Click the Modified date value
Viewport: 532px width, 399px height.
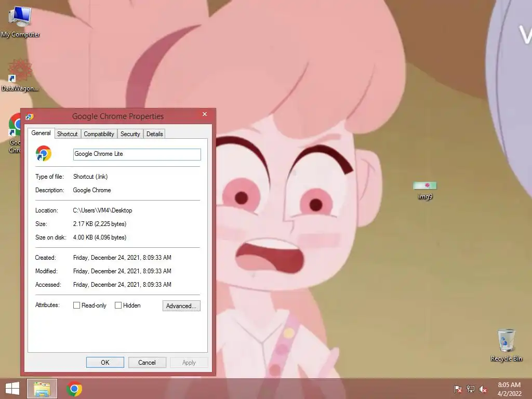click(122, 271)
